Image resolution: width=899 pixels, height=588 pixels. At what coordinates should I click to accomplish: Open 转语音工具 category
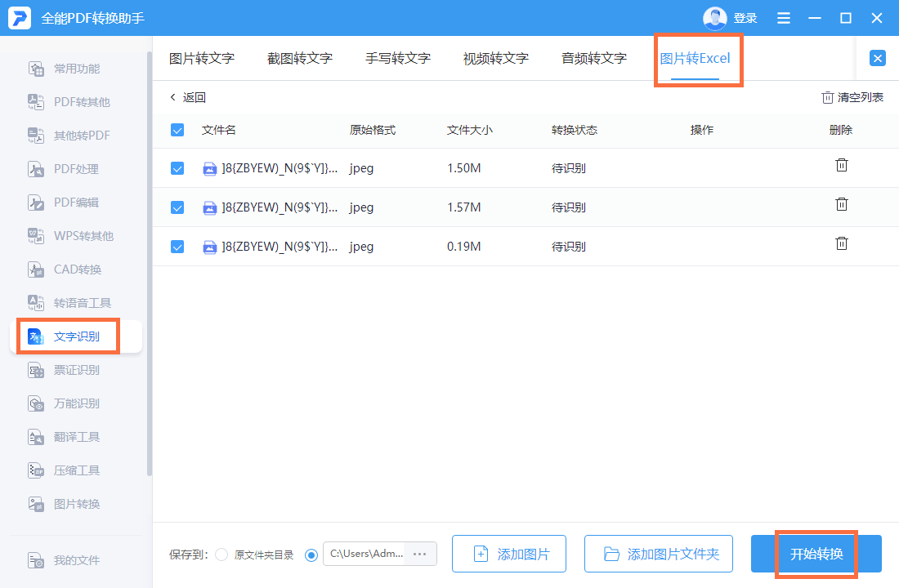click(69, 303)
